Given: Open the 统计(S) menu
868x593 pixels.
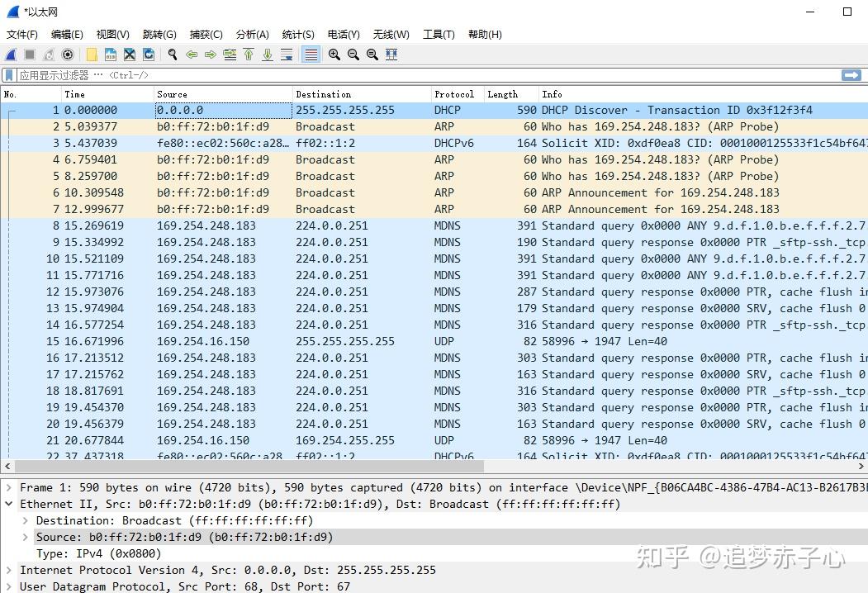Looking at the screenshot, I should 298,35.
